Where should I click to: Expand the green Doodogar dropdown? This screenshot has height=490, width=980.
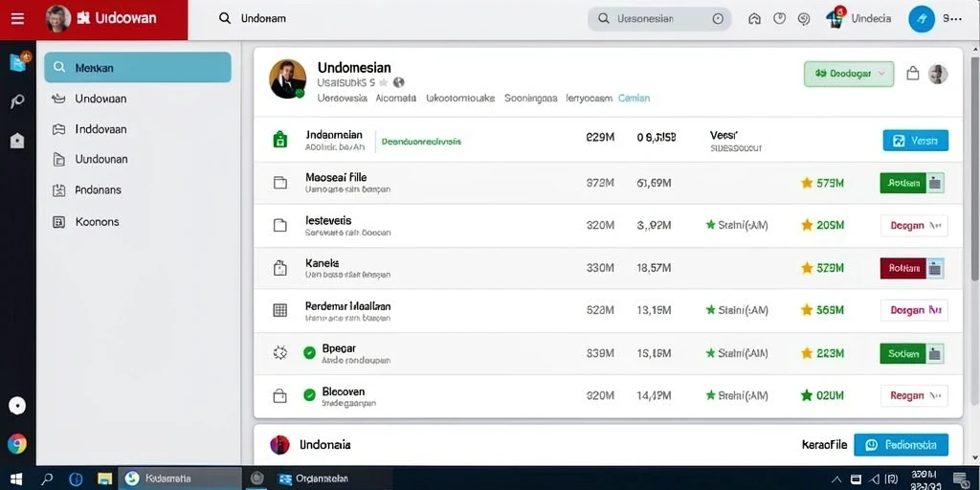(849, 74)
